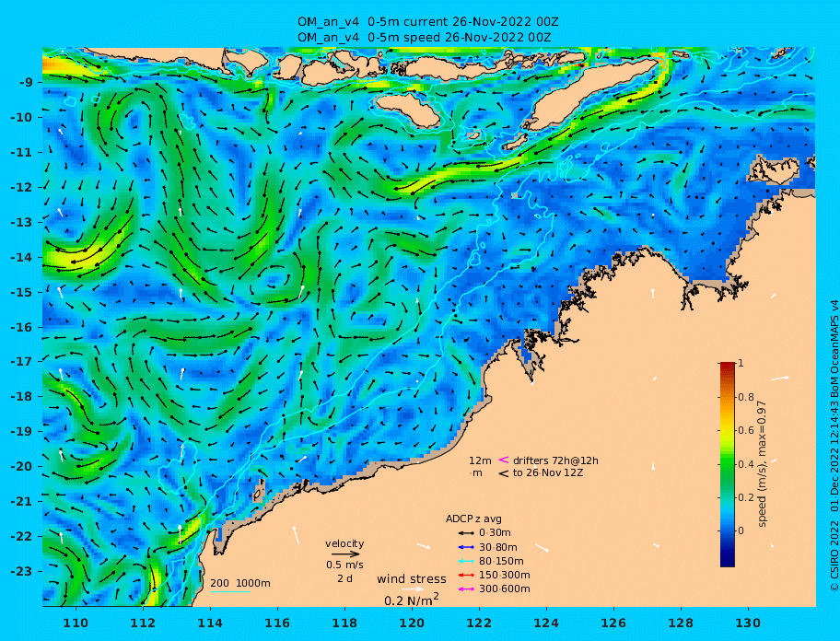Click the '30-80m' legend label
This screenshot has height=641, width=840.
pos(498,547)
